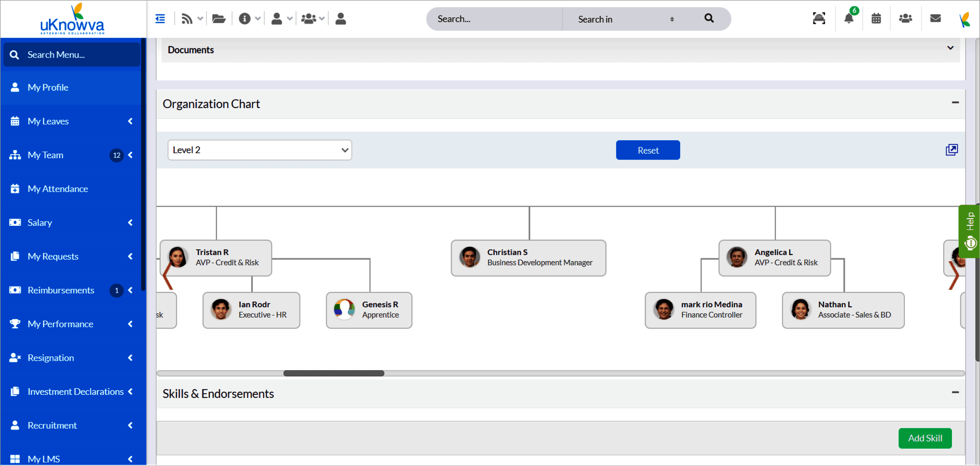Open org chart in popup window icon

[x=952, y=150]
